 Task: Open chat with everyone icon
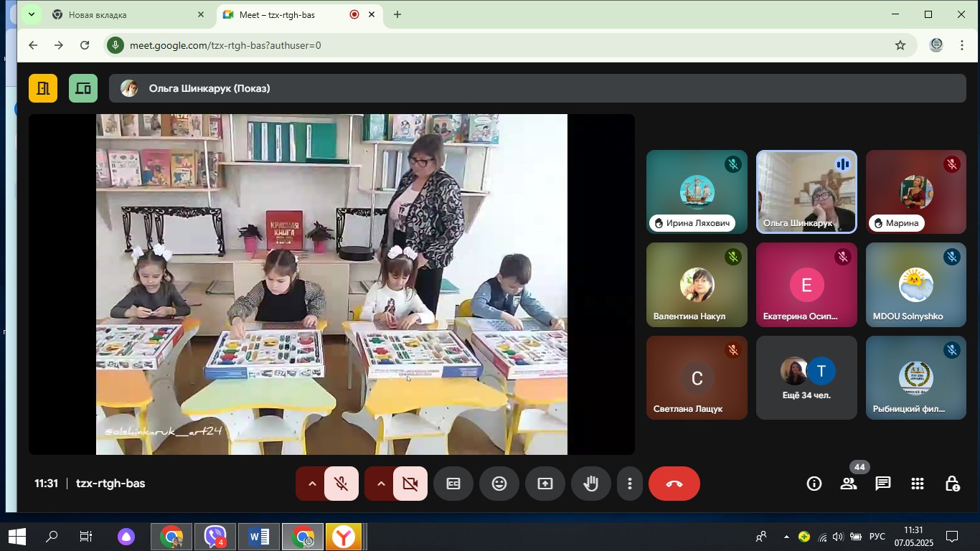point(883,484)
